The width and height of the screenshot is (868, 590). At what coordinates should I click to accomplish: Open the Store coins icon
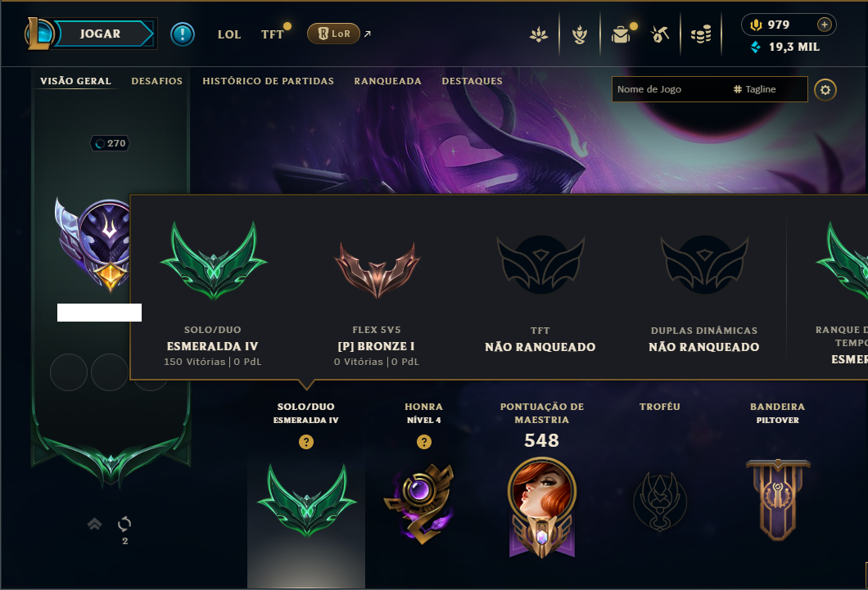tap(701, 35)
